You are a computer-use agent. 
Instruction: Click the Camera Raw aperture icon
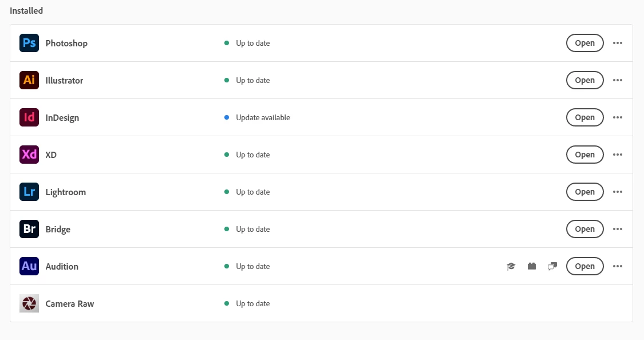coord(29,303)
